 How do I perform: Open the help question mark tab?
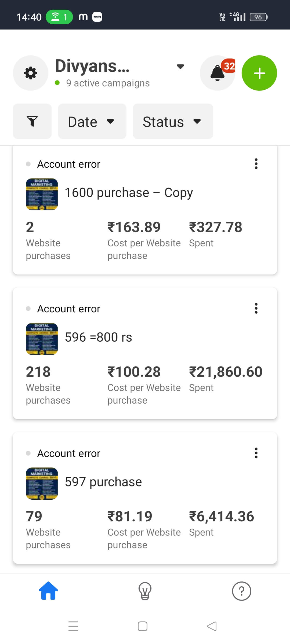241,591
